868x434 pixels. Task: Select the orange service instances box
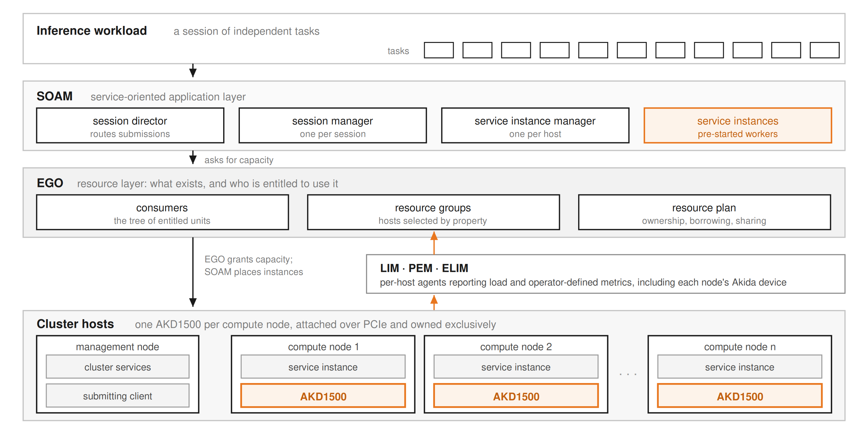click(738, 125)
